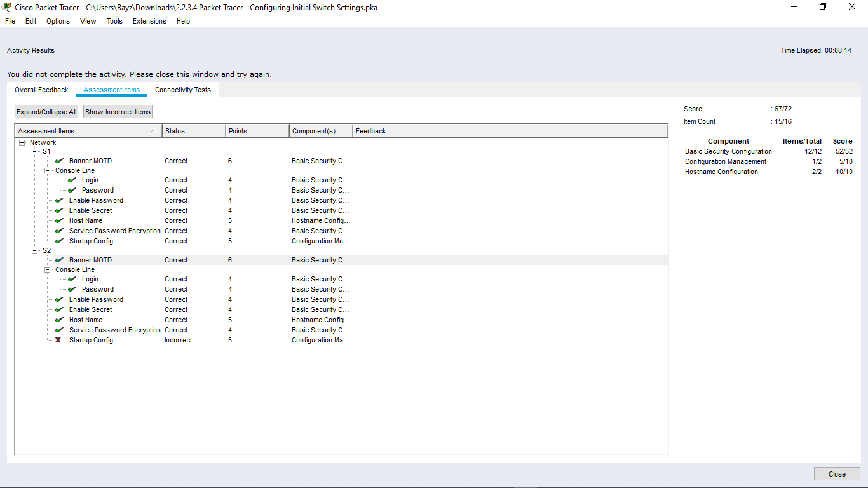
Task: Select S2 Enable Secret row label
Action: tap(90, 309)
